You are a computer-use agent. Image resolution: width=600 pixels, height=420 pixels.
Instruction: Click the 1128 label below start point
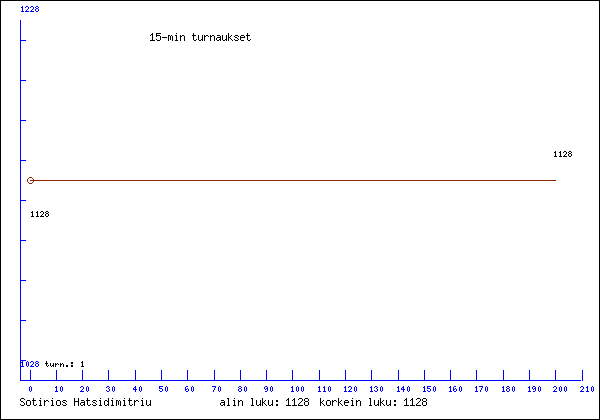(x=40, y=214)
